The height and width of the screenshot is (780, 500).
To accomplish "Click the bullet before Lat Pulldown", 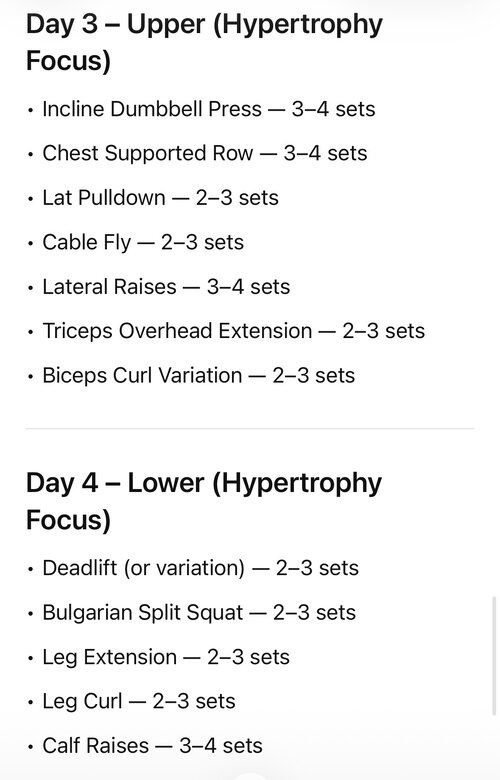I will [x=31, y=199].
